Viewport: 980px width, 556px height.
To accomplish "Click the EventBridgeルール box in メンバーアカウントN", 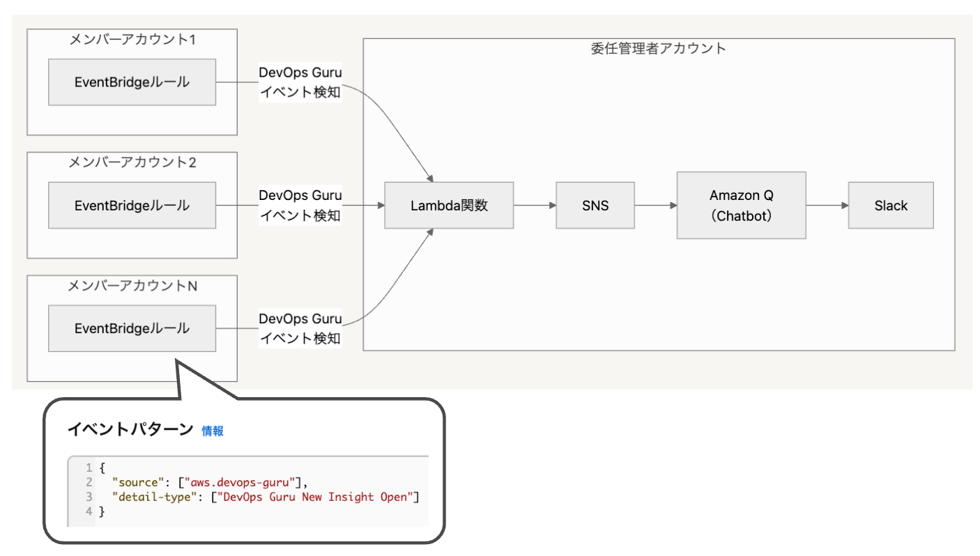I will click(x=132, y=328).
